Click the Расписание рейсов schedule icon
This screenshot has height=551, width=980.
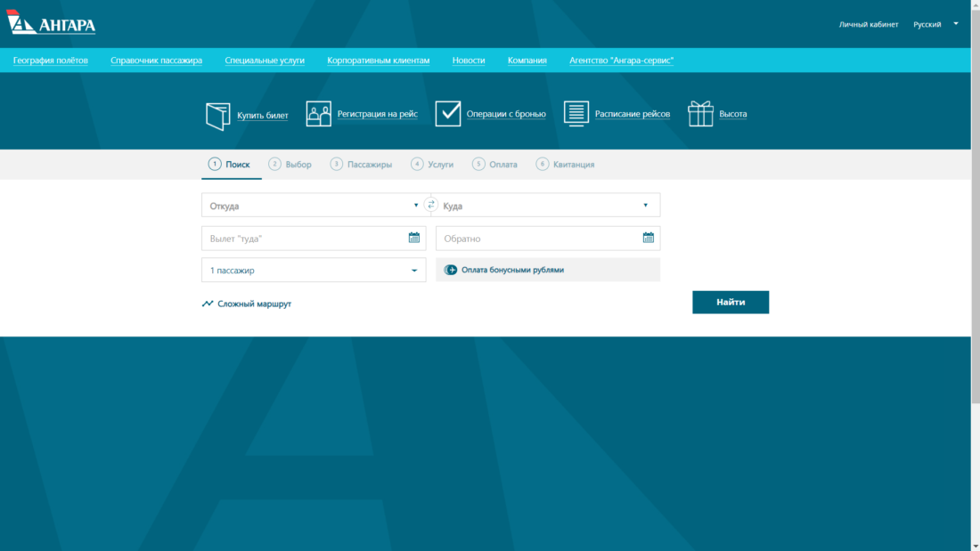tap(576, 114)
